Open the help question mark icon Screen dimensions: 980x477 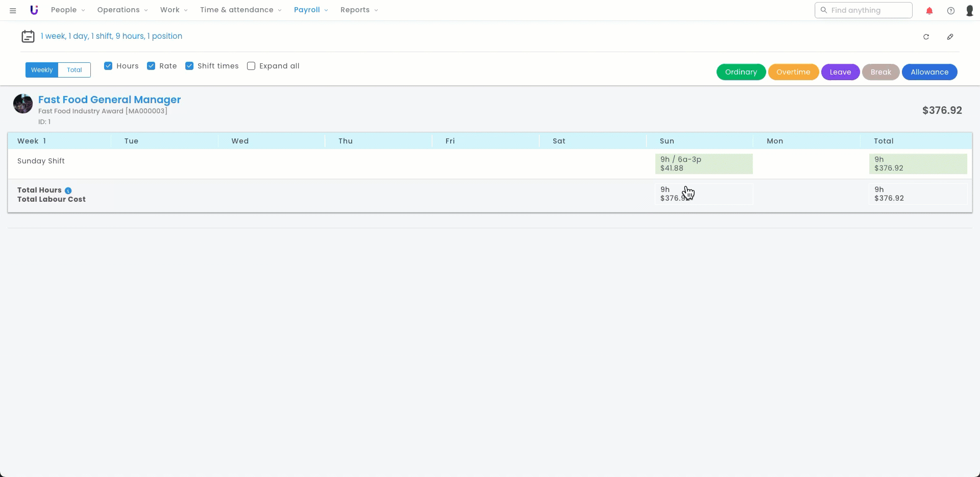pyautogui.click(x=950, y=11)
